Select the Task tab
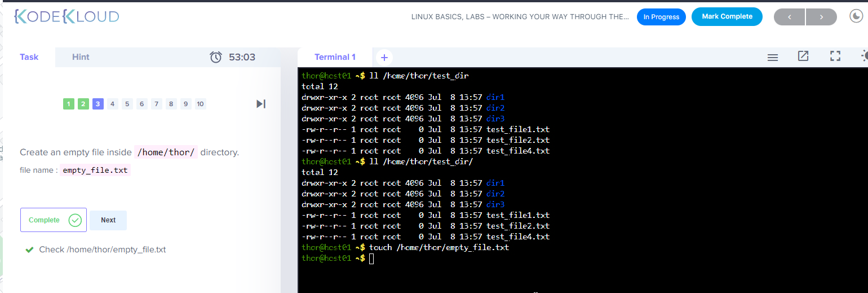The height and width of the screenshot is (293, 868). [x=29, y=57]
